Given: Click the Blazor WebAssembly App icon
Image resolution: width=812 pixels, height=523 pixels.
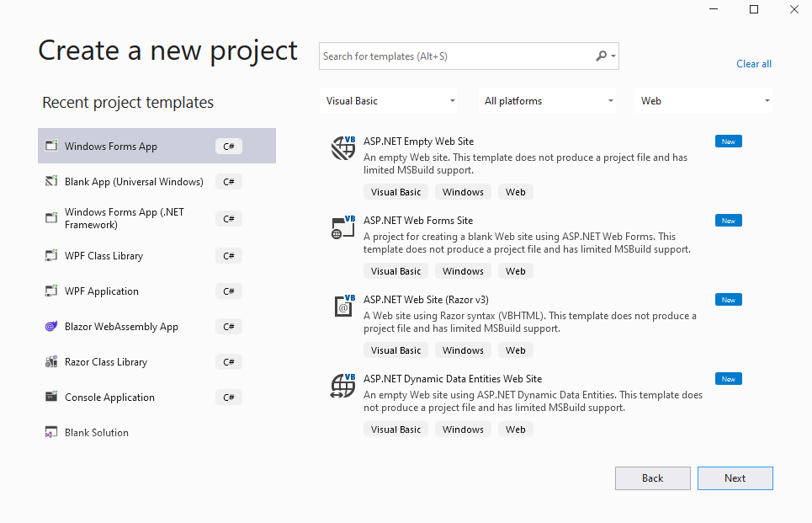Looking at the screenshot, I should coord(51,326).
